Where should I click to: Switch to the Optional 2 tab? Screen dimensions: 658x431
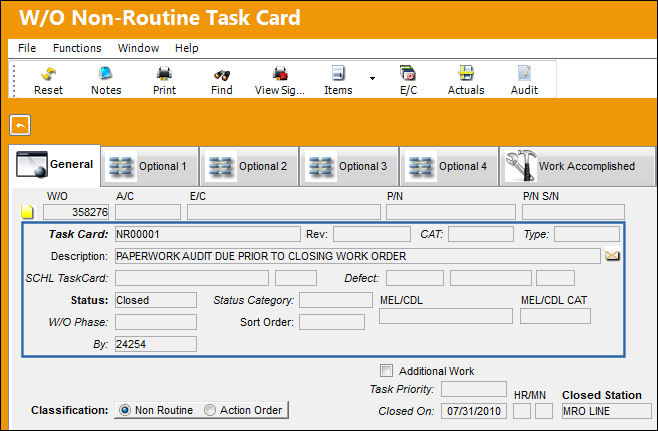pos(249,166)
